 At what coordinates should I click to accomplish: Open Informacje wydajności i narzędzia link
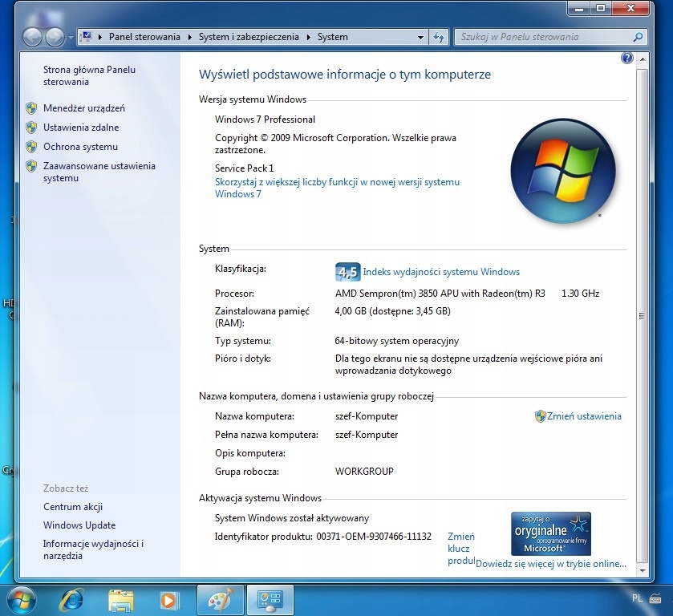point(93,550)
